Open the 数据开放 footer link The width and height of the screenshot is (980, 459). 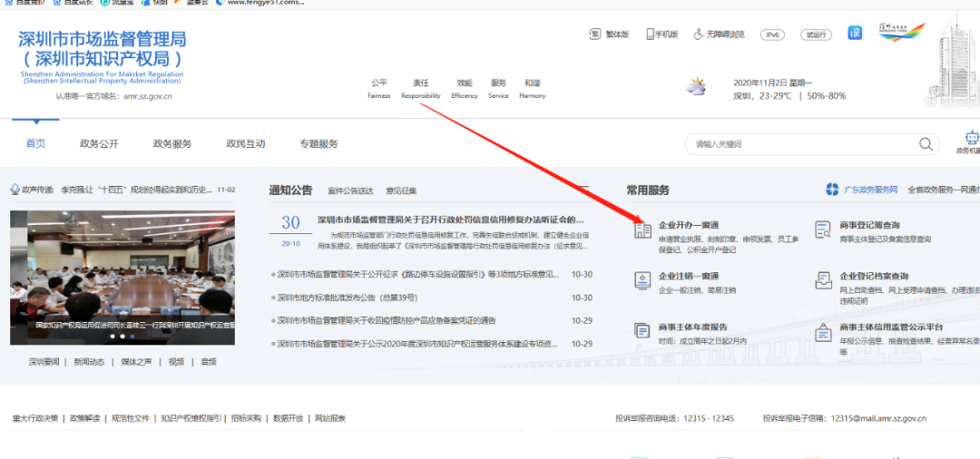(289, 418)
